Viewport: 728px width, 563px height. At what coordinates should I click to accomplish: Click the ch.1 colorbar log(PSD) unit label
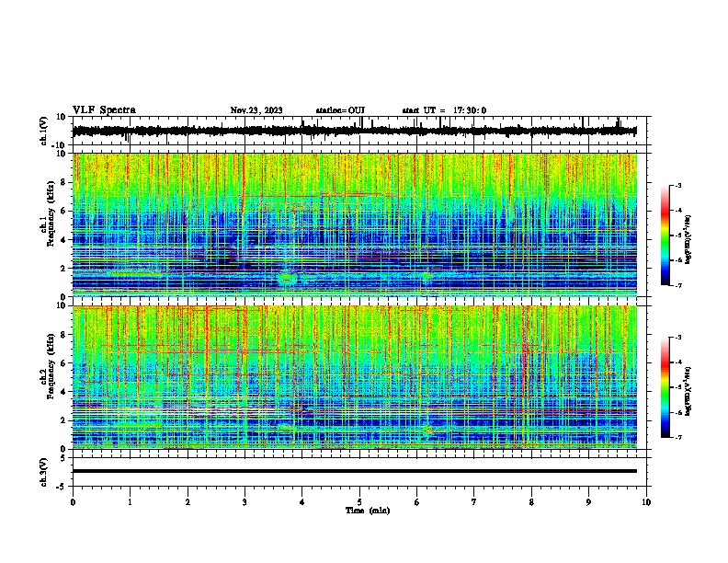point(688,239)
